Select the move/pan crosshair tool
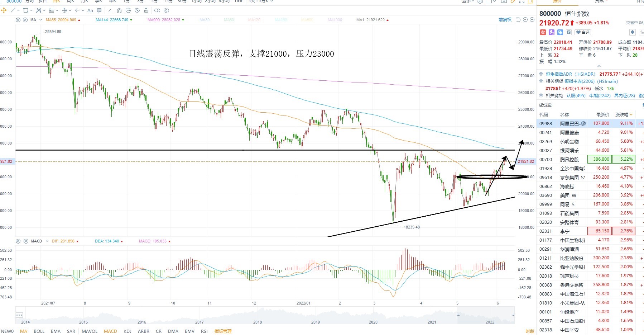Viewport: 644px width, 335px height. pos(4,10)
